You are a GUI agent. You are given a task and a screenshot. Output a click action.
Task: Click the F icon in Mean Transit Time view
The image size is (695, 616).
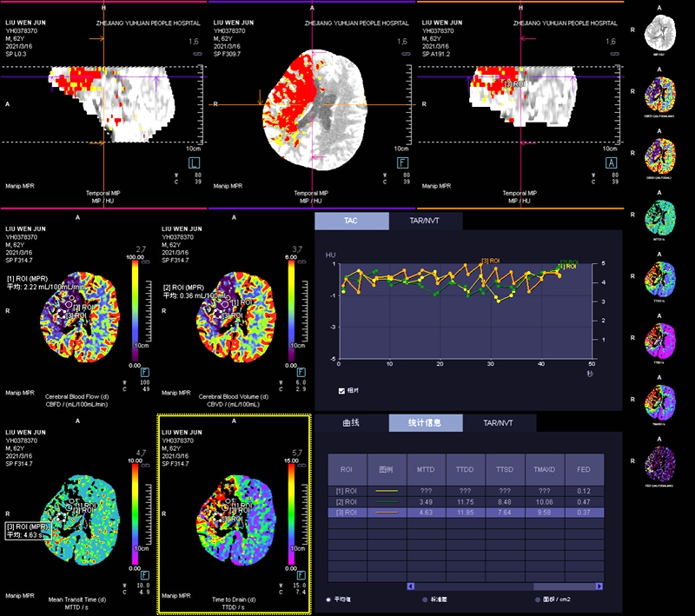coord(144,573)
